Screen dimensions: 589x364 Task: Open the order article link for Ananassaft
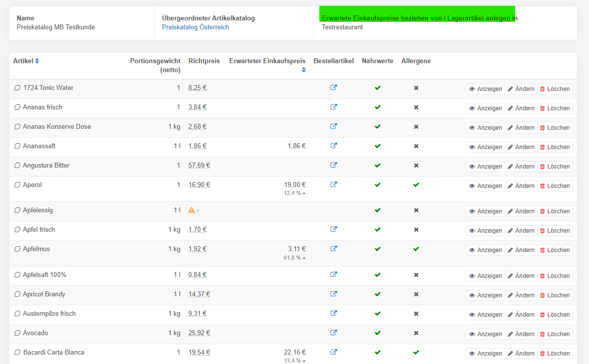pos(334,146)
